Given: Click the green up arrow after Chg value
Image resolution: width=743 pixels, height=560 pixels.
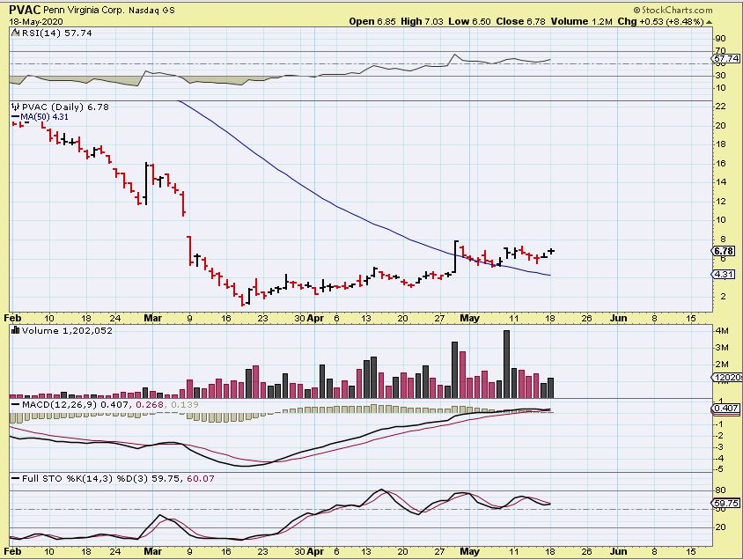Looking at the screenshot, I should pos(709,22).
